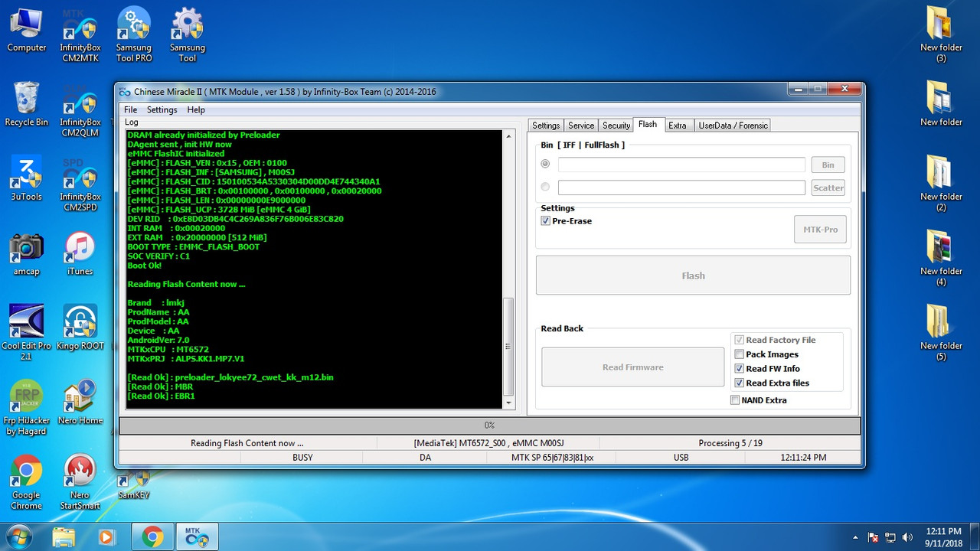Open the plain New folder icon
Image resolution: width=980 pixels, height=551 pixels.
coord(941,105)
